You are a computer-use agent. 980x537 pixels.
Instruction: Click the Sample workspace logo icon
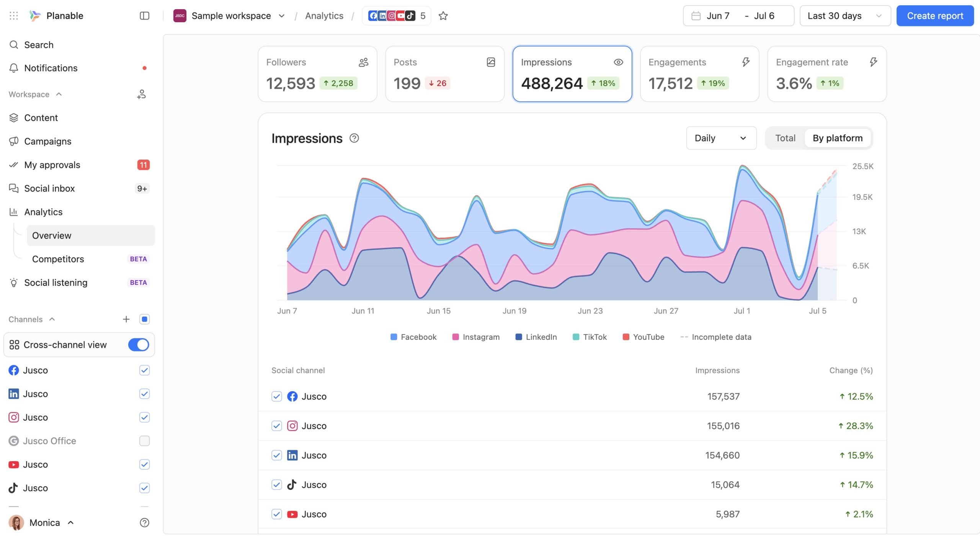tap(180, 16)
